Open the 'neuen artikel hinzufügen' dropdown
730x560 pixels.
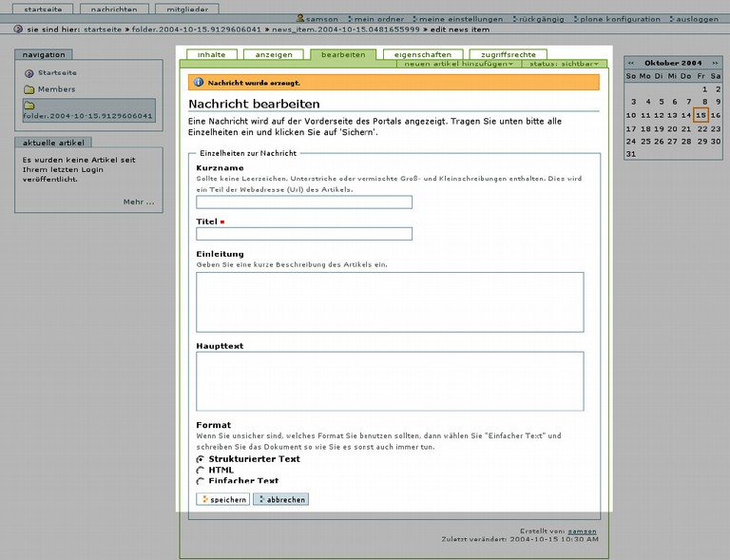[459, 64]
